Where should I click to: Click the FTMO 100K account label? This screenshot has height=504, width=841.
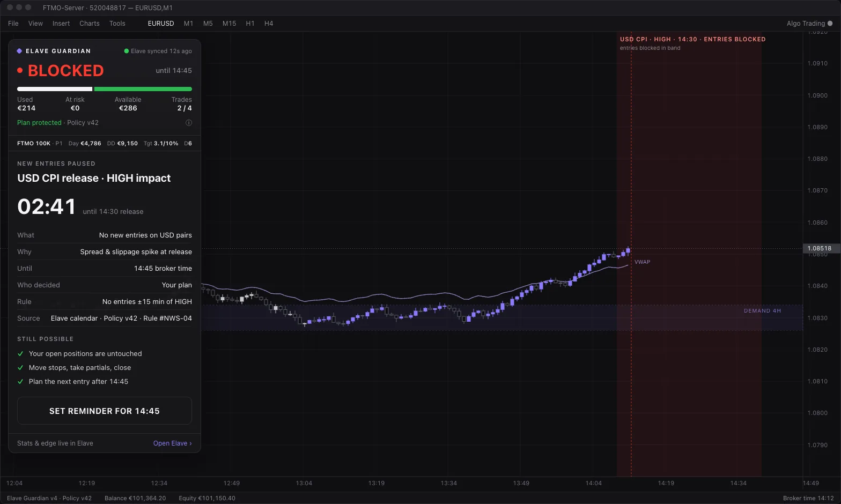34,144
